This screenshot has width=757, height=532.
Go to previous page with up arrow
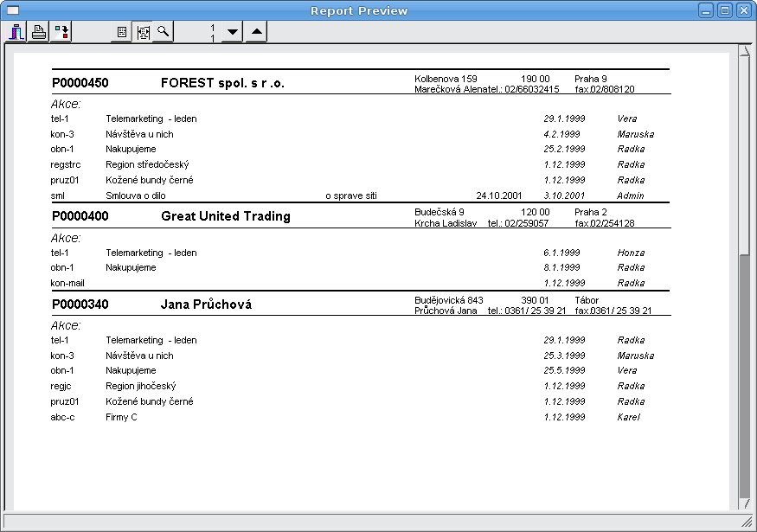(x=256, y=33)
